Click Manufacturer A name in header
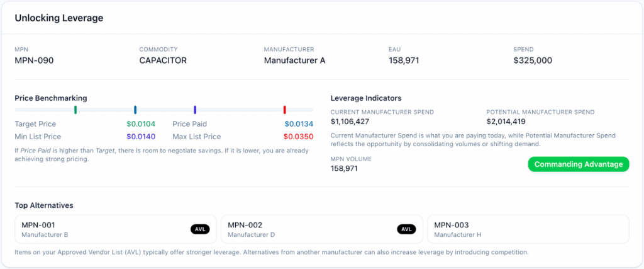Screen dimensions: 644x269 pos(294,61)
